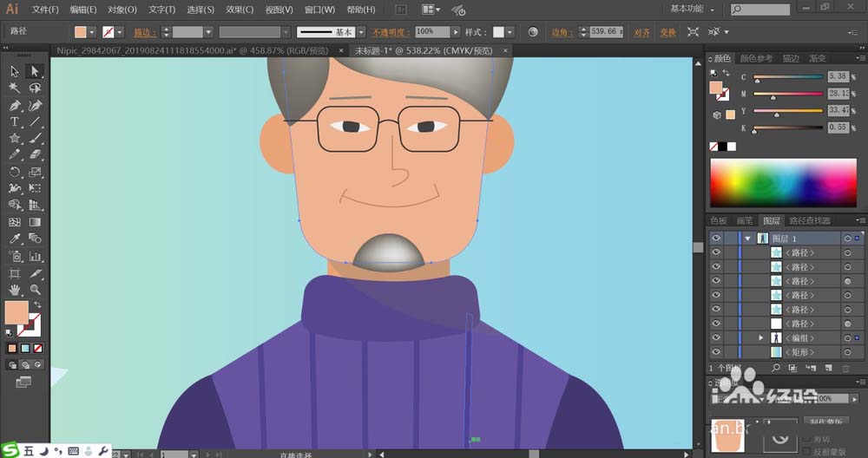
Task: Select the Free Transform tool
Action: click(35, 188)
